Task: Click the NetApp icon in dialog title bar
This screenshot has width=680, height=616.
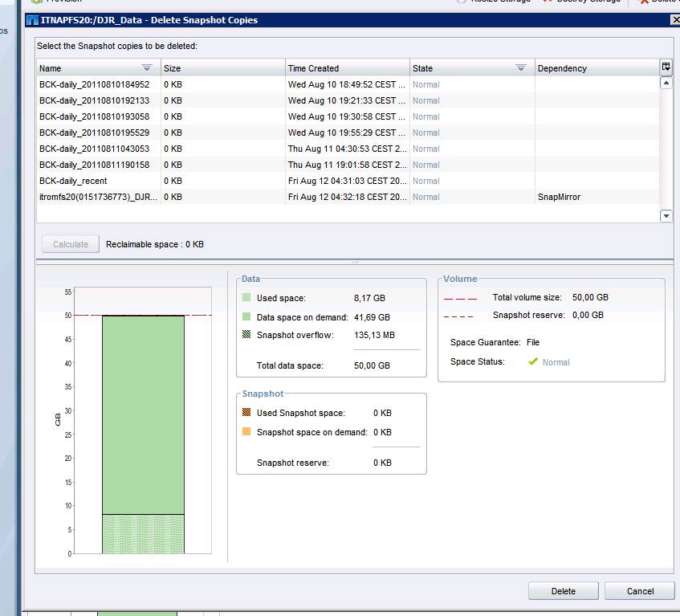Action: (x=32, y=20)
